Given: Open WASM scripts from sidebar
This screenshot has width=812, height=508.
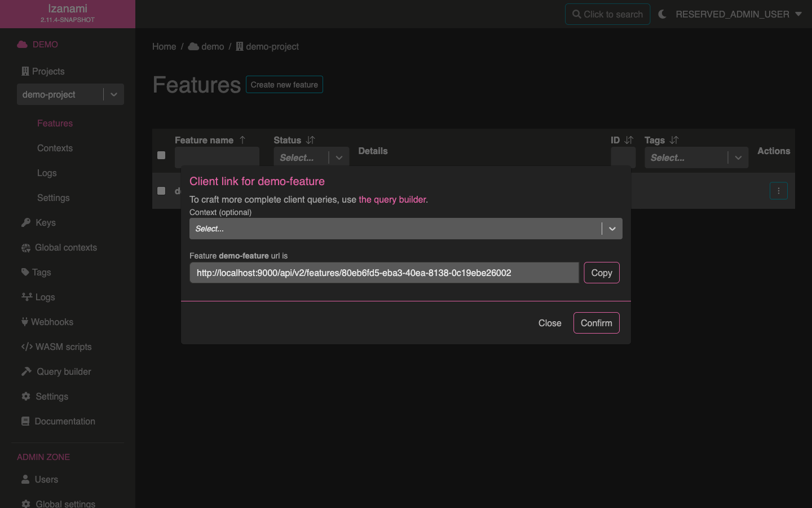Looking at the screenshot, I should coord(63,347).
